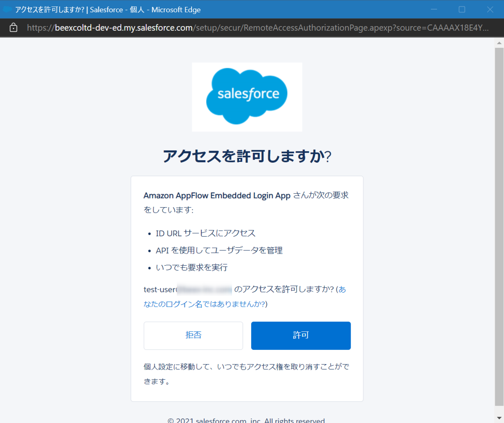Click the 個人設定に移動して notice text
This screenshot has height=423, width=504.
246,374
